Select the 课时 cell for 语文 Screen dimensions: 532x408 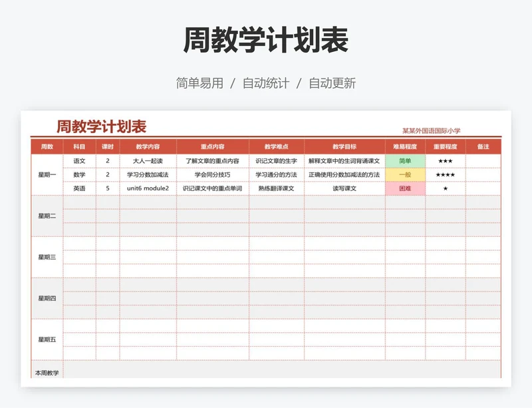108,161
